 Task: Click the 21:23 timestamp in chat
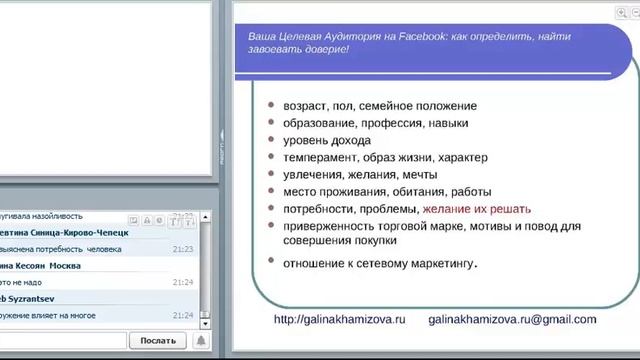(183, 249)
